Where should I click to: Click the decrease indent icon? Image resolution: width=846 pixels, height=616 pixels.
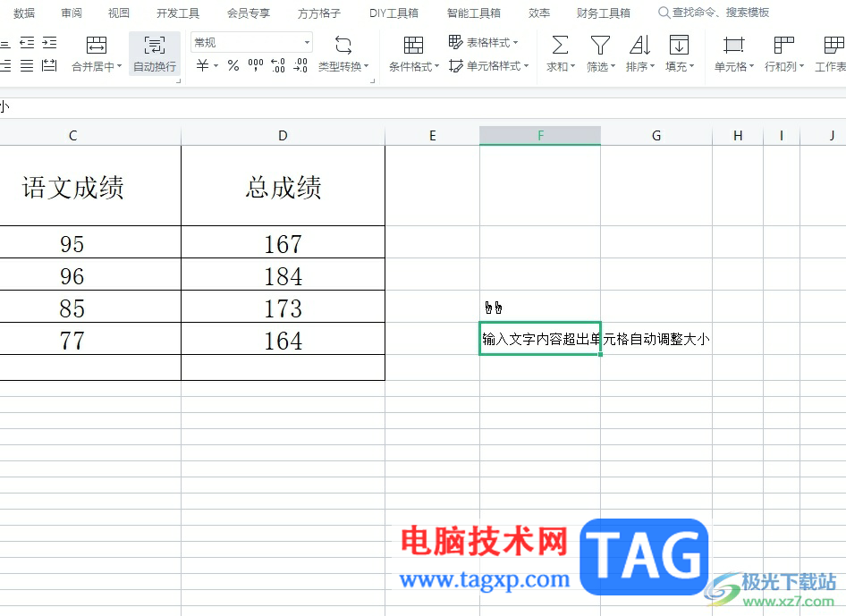tap(27, 43)
